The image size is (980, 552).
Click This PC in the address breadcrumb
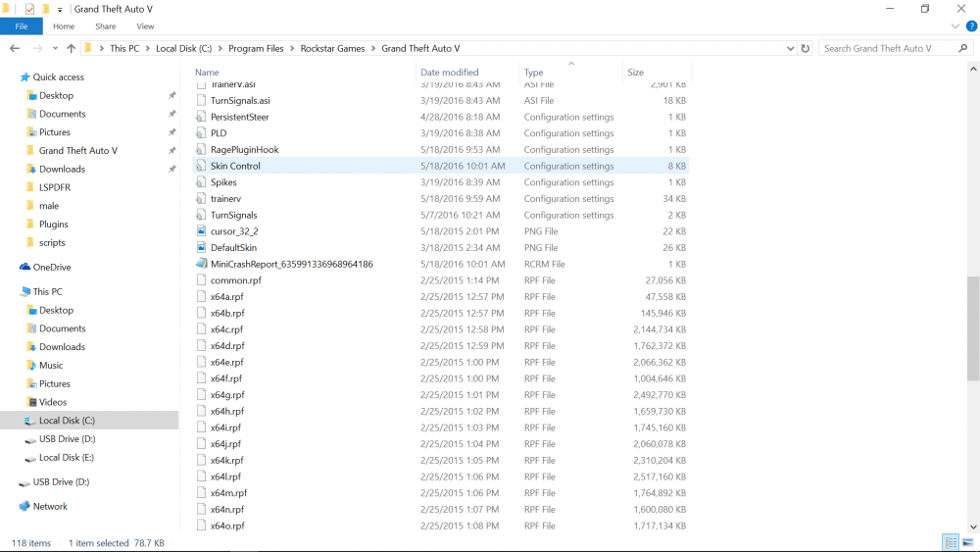[x=124, y=49]
